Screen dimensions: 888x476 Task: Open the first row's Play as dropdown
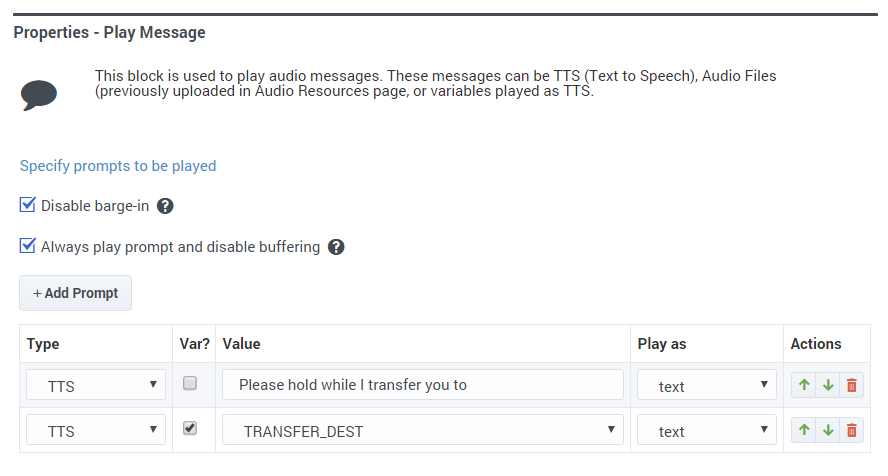tap(706, 385)
